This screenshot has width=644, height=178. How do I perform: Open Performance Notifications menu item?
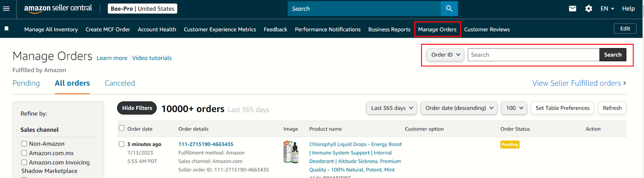[328, 29]
